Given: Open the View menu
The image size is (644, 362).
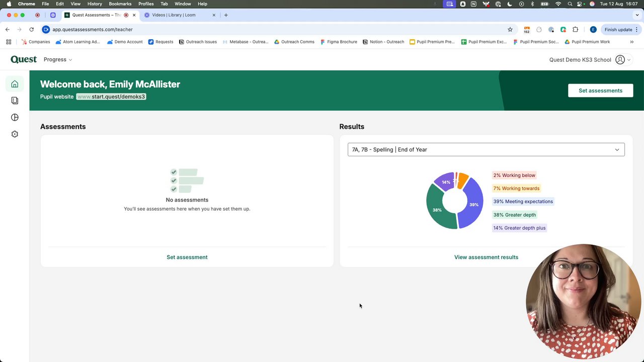Looking at the screenshot, I should click(75, 4).
